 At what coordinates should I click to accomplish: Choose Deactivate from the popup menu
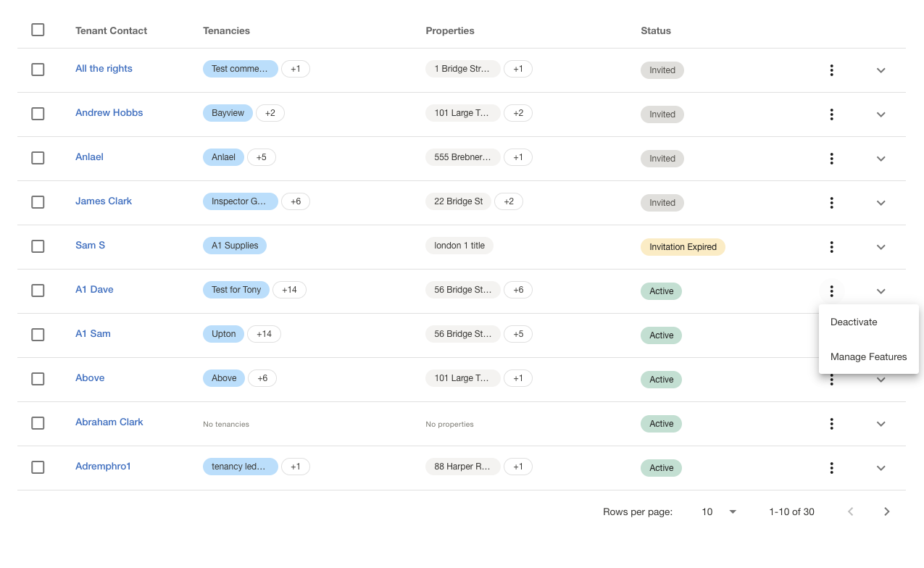854,322
